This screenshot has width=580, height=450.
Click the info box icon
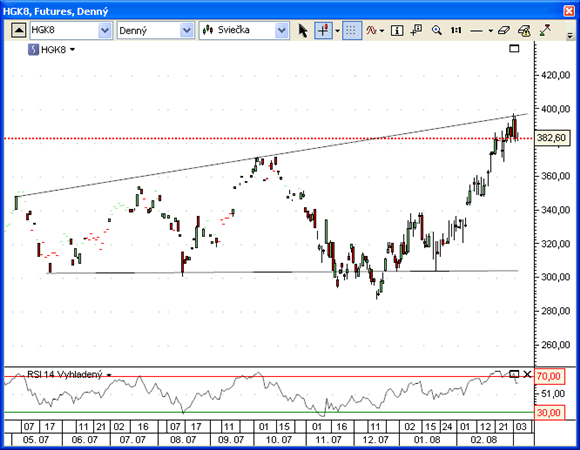click(x=397, y=30)
